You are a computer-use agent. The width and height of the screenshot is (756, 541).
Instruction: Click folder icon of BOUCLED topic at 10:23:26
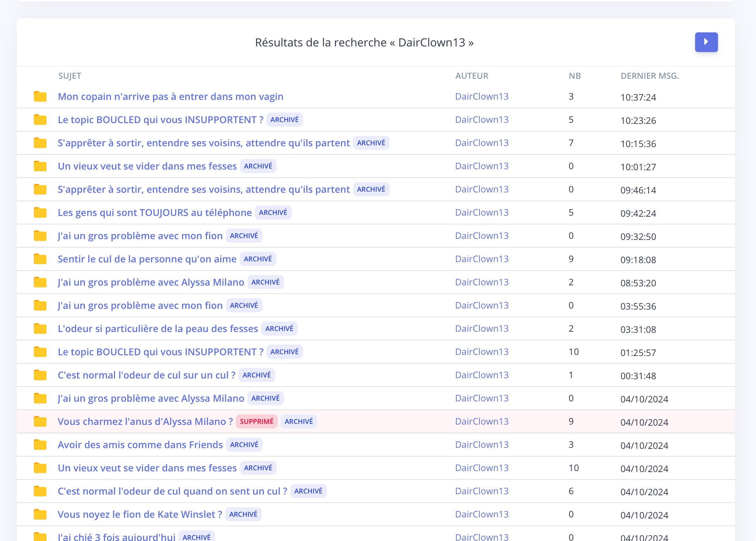click(40, 120)
